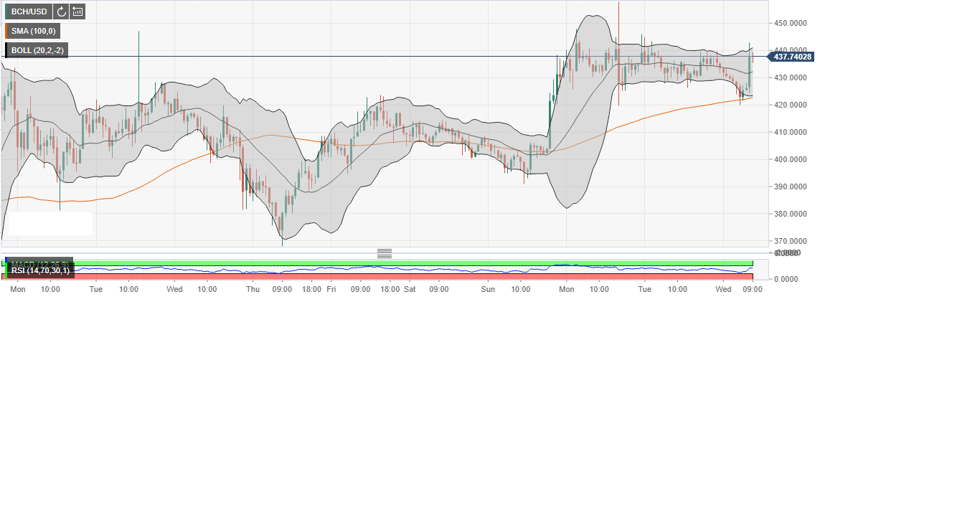Click the 18:00 label after Thu 09:00
980x510 pixels.
coord(311,289)
